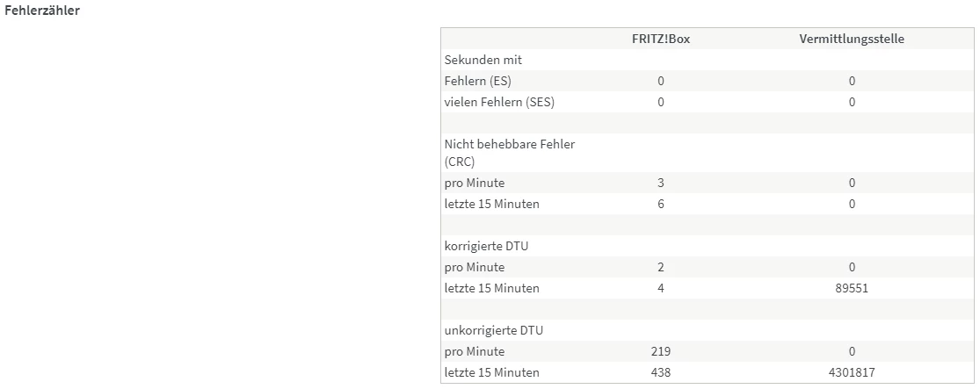Select the unkorrigierte DTU value 438
980x389 pixels.
click(x=661, y=372)
